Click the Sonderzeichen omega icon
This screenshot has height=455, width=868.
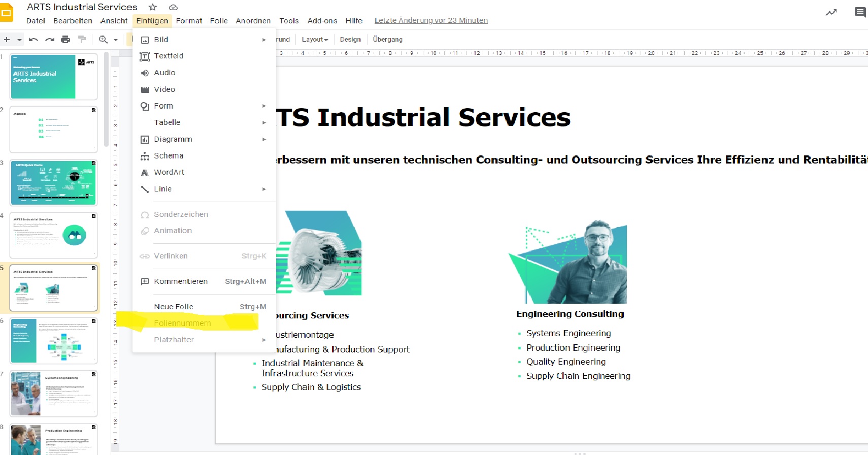point(145,215)
